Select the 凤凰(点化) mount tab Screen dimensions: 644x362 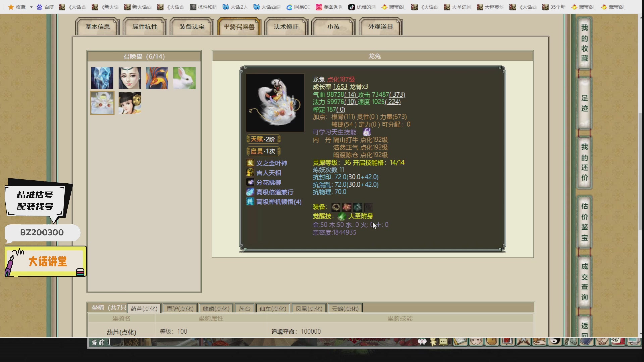coord(309,308)
